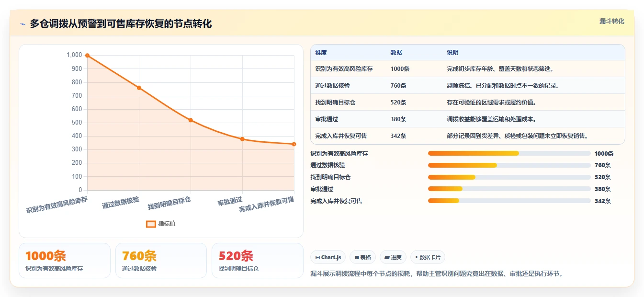Click x-axis label 通过数据核验
Image resolution: width=644 pixels, height=297 pixels.
pyautogui.click(x=121, y=203)
